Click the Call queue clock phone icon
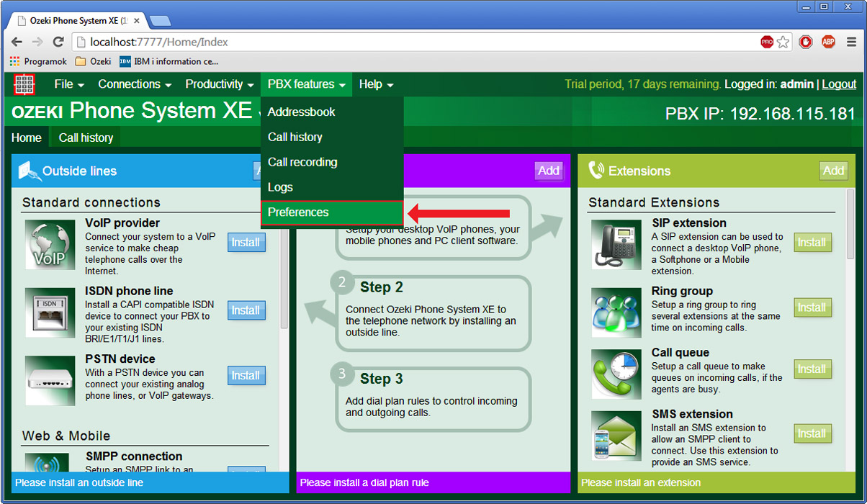 click(616, 374)
